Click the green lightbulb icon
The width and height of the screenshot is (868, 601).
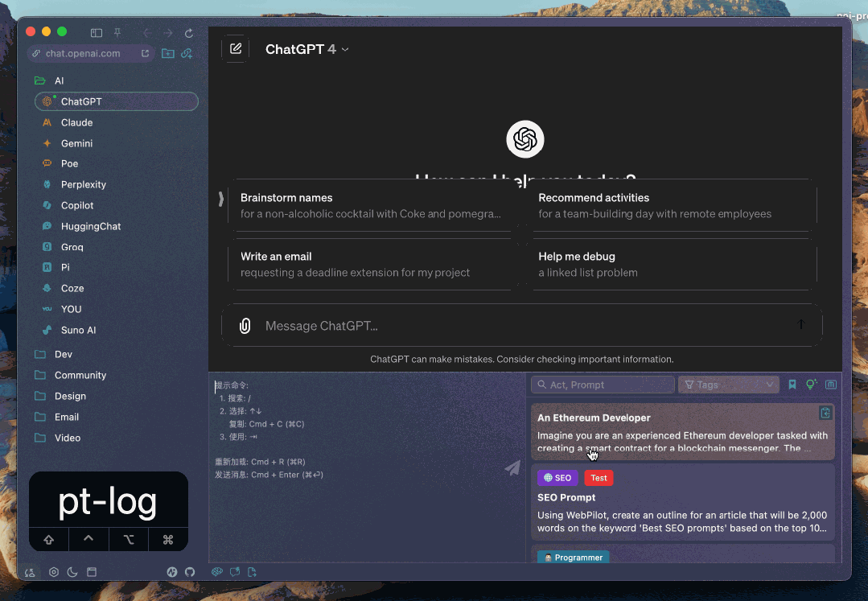[x=812, y=384]
